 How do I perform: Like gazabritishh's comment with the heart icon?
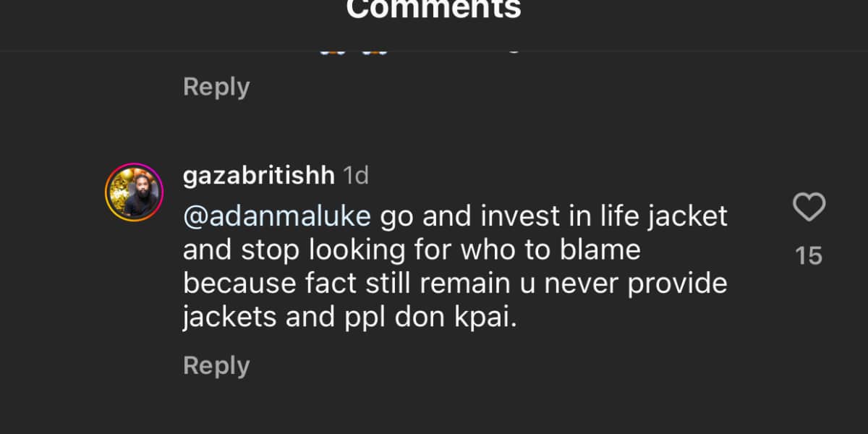(x=809, y=208)
